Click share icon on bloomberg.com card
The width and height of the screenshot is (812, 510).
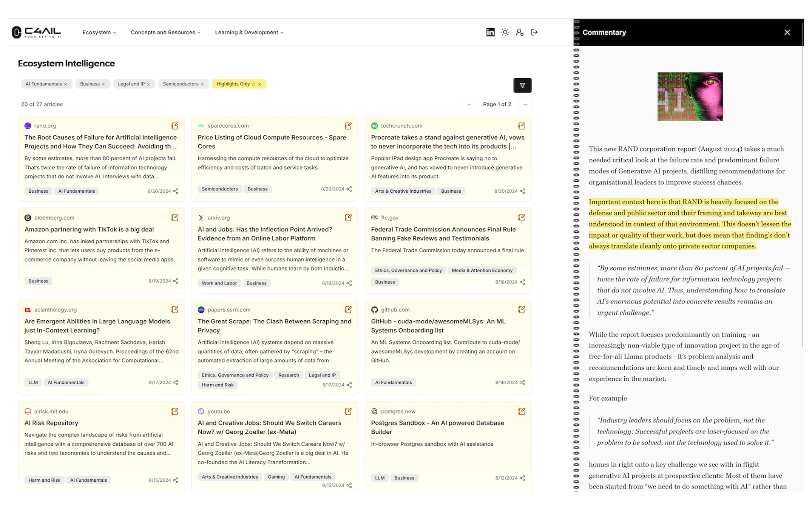click(x=176, y=281)
